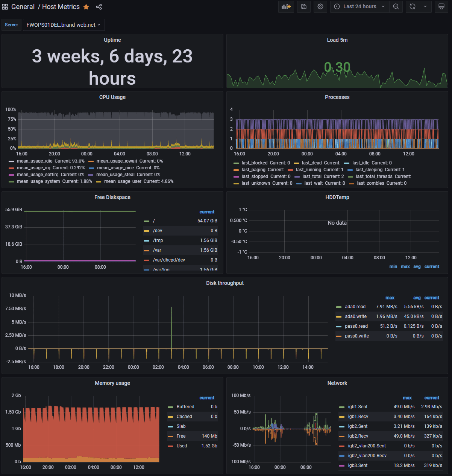452x476 pixels.
Task: Sort Disk throughput legend by max
Action: coord(390,298)
